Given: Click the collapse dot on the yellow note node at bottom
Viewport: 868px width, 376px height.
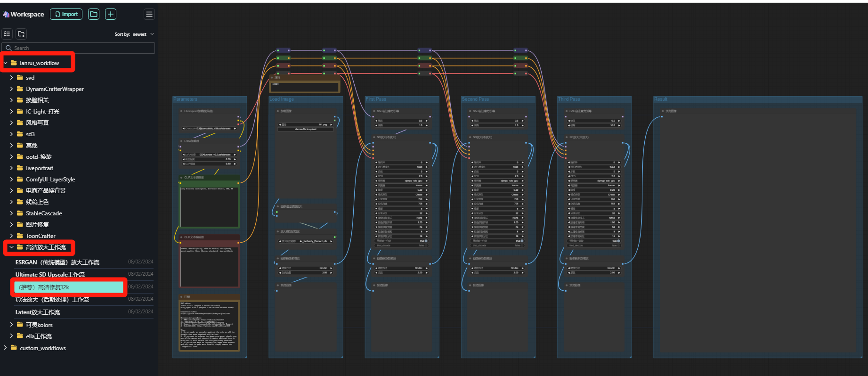Looking at the screenshot, I should (181, 297).
